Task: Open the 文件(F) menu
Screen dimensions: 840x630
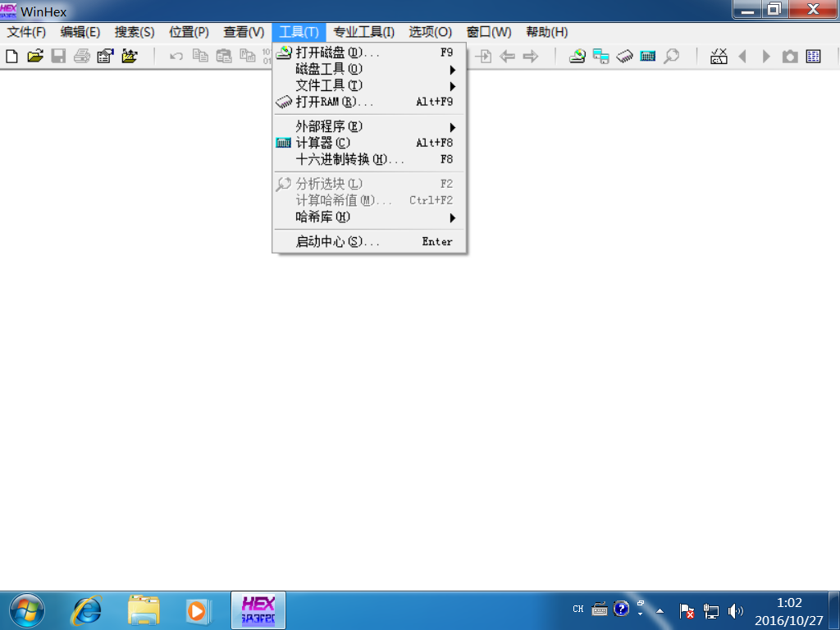Action: pyautogui.click(x=26, y=32)
